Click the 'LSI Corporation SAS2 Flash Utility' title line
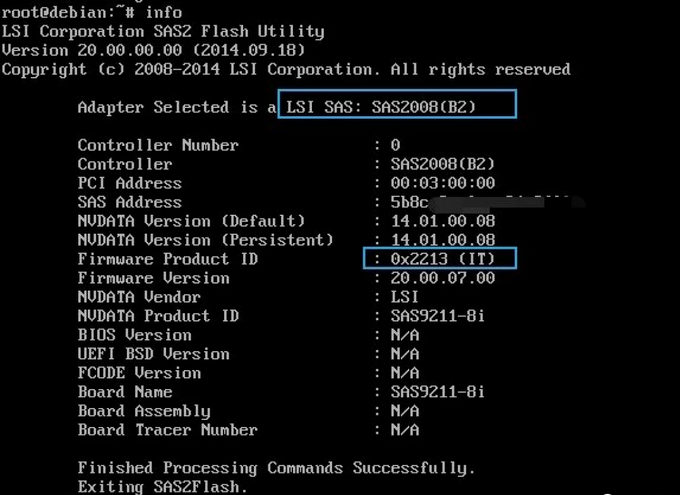The width and height of the screenshot is (680, 495). pyautogui.click(x=163, y=32)
